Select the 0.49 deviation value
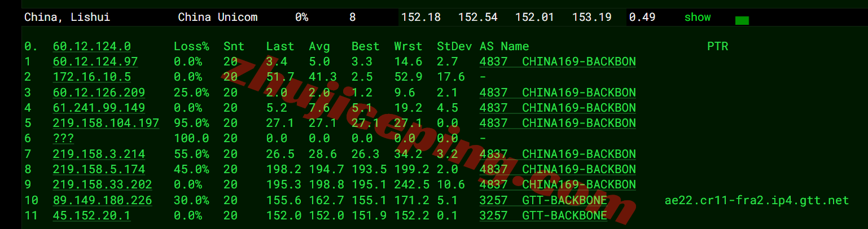 (642, 17)
